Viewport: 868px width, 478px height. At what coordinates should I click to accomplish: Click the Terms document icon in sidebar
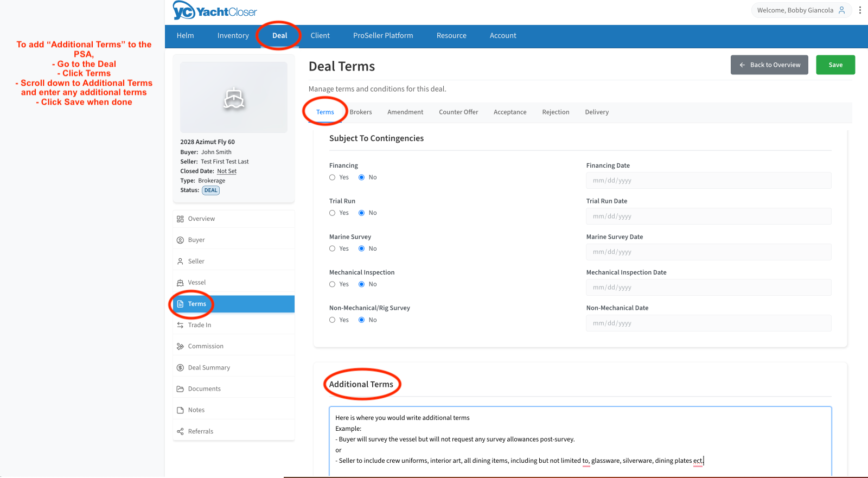(180, 304)
